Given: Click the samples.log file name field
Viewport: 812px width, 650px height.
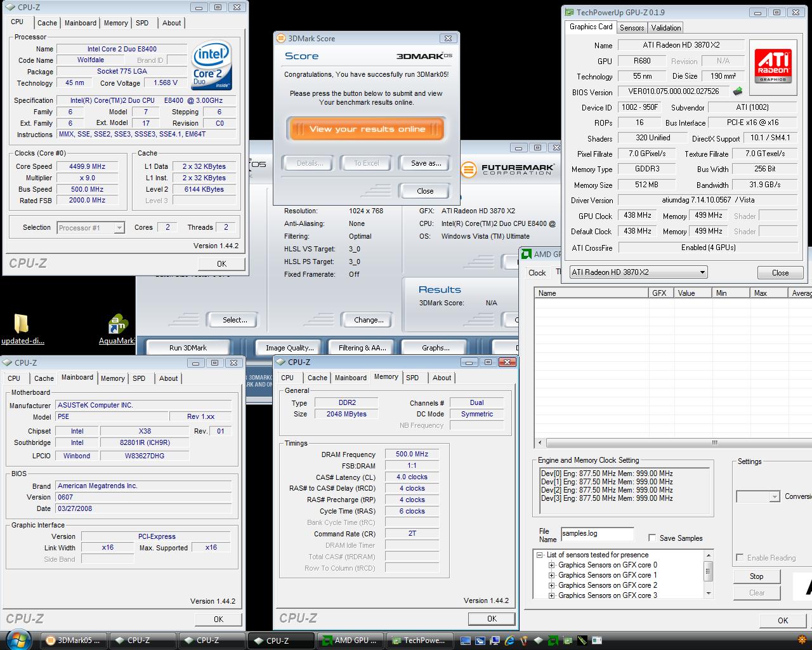Looking at the screenshot, I should click(597, 534).
